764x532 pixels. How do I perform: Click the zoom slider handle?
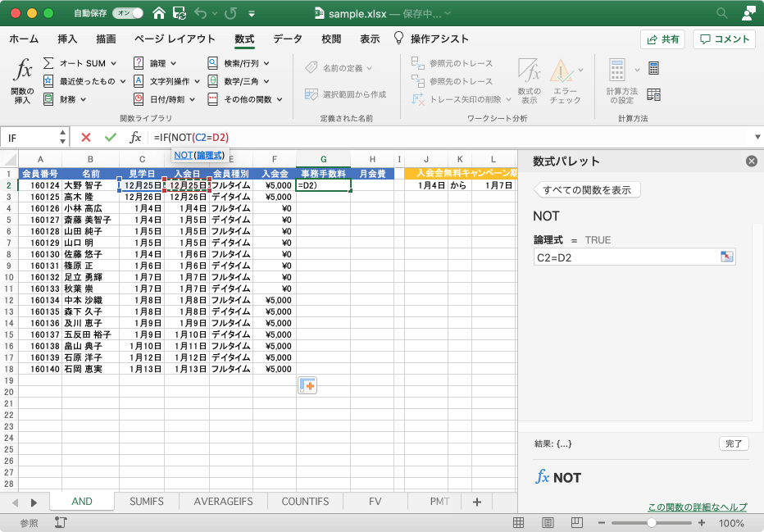click(x=651, y=523)
